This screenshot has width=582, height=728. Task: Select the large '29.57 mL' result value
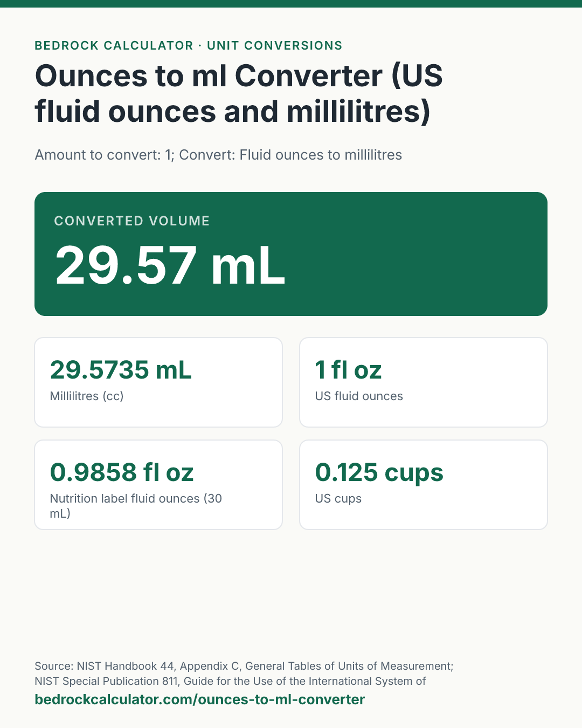click(x=170, y=265)
